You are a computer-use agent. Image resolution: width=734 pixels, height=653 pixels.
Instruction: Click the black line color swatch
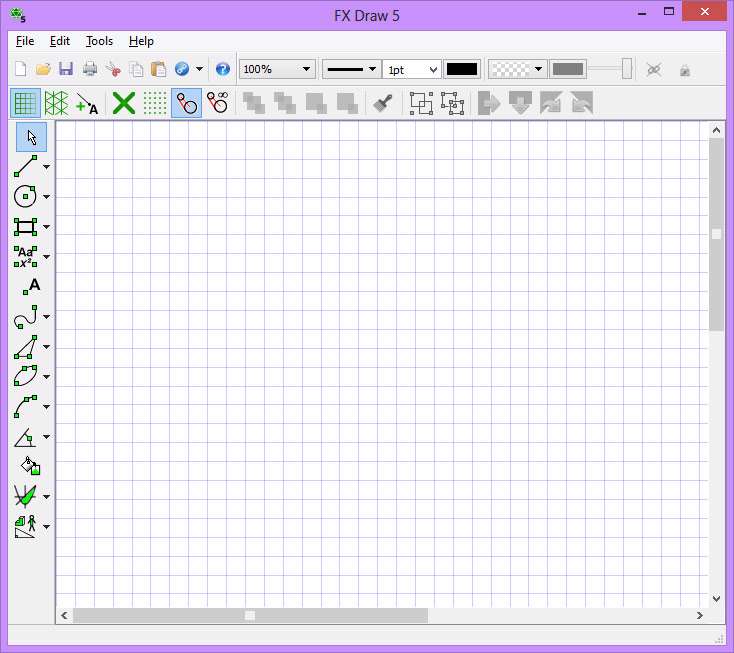click(x=462, y=69)
